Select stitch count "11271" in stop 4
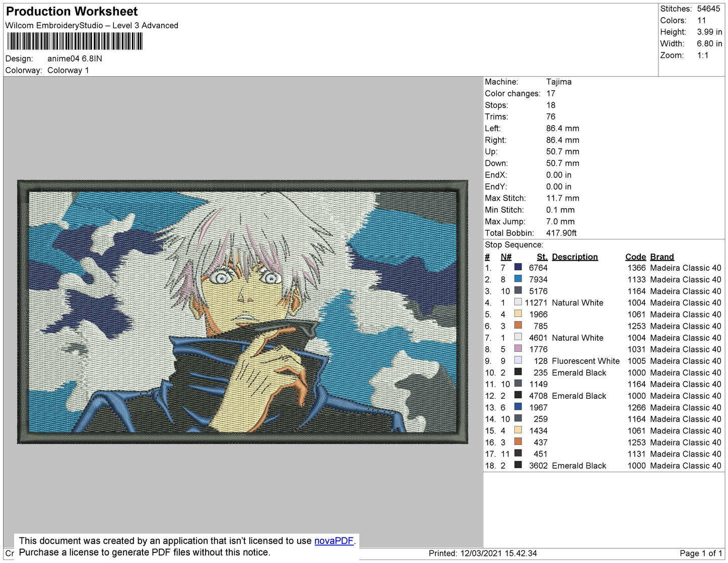This screenshot has width=728, height=563. tap(536, 302)
